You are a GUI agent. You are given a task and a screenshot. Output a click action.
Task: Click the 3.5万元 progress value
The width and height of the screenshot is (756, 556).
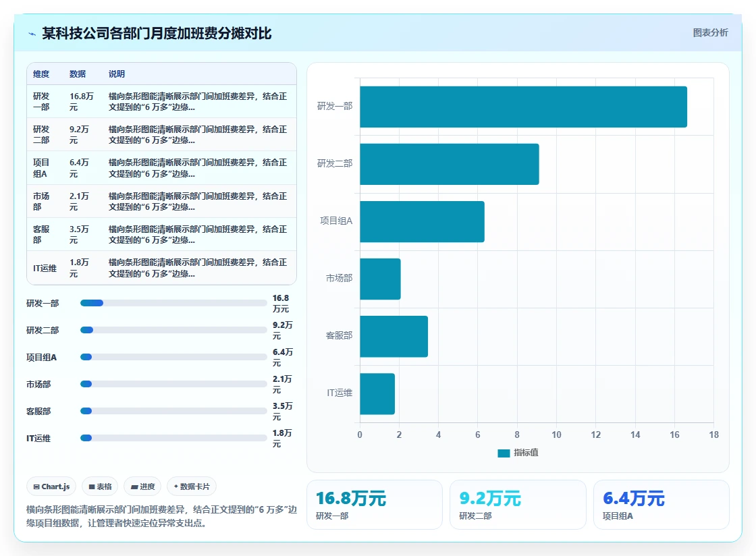[x=283, y=411]
